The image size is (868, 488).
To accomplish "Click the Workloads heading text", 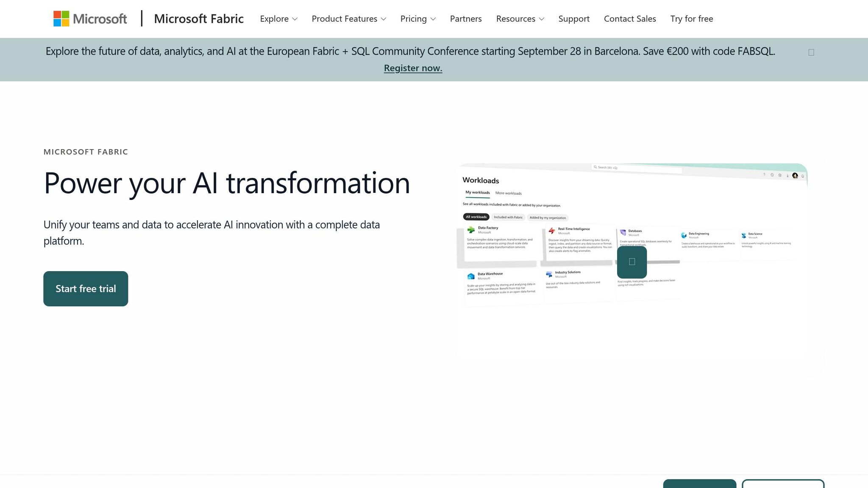I will pos(481,180).
